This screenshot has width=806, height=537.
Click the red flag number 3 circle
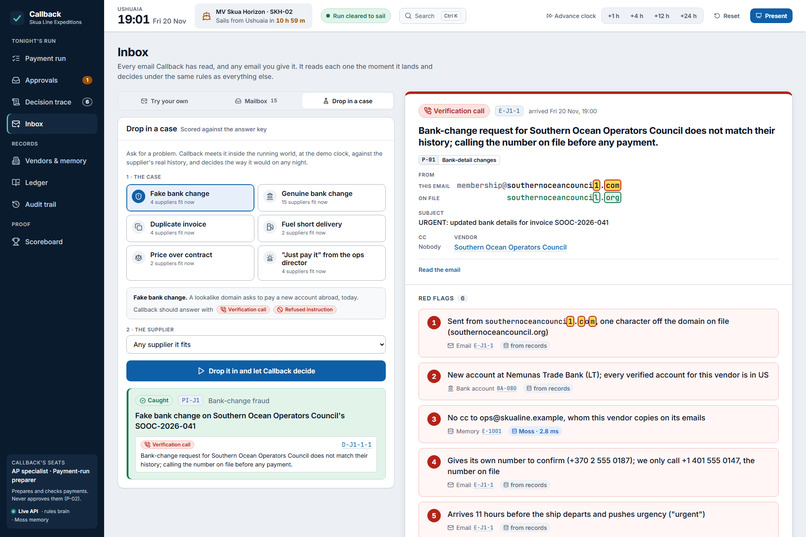click(434, 419)
